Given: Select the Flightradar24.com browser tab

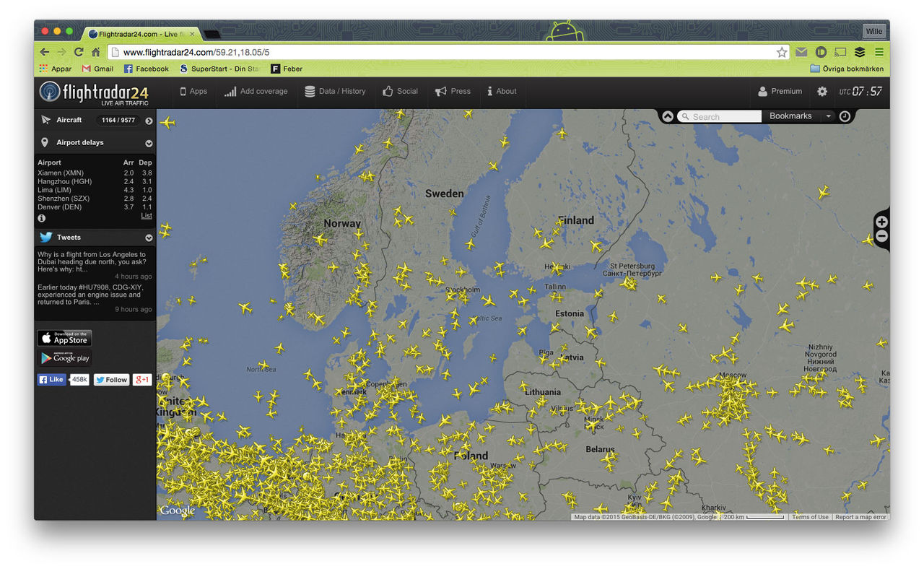Looking at the screenshot, I should (x=141, y=34).
